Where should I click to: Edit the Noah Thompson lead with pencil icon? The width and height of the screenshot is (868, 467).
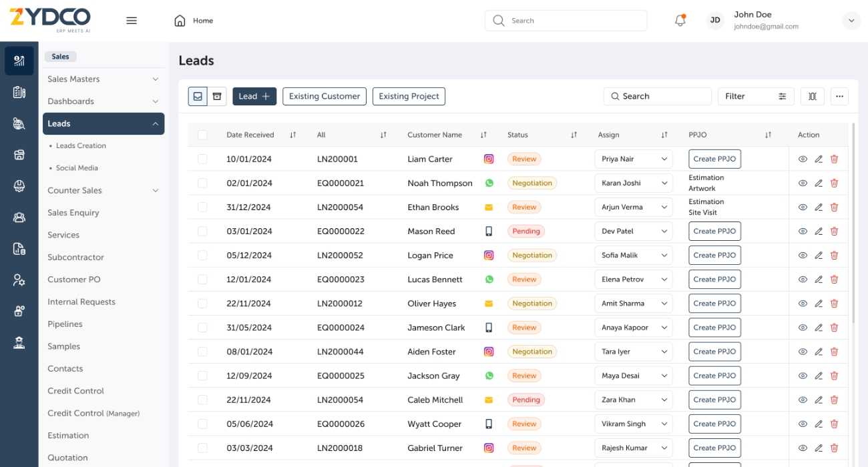tap(819, 183)
